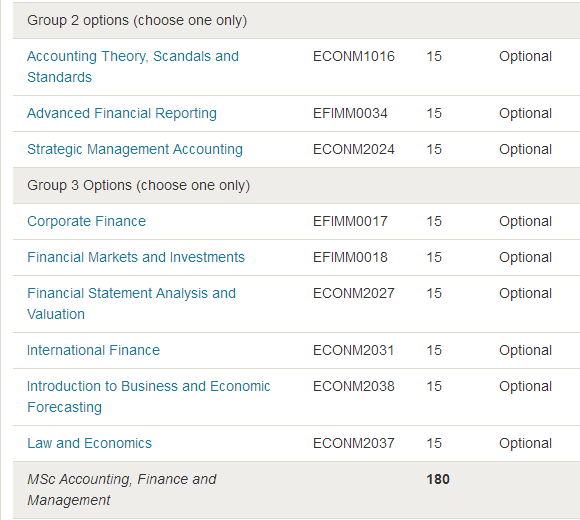This screenshot has width=580, height=520.
Task: Click unit code ECONM2024
Action: coord(354,149)
